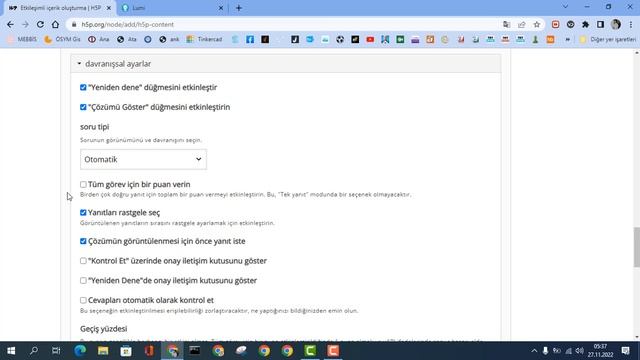Open the Facebook bookmark icon
Screen dimensions: 640x360
tap(250, 40)
